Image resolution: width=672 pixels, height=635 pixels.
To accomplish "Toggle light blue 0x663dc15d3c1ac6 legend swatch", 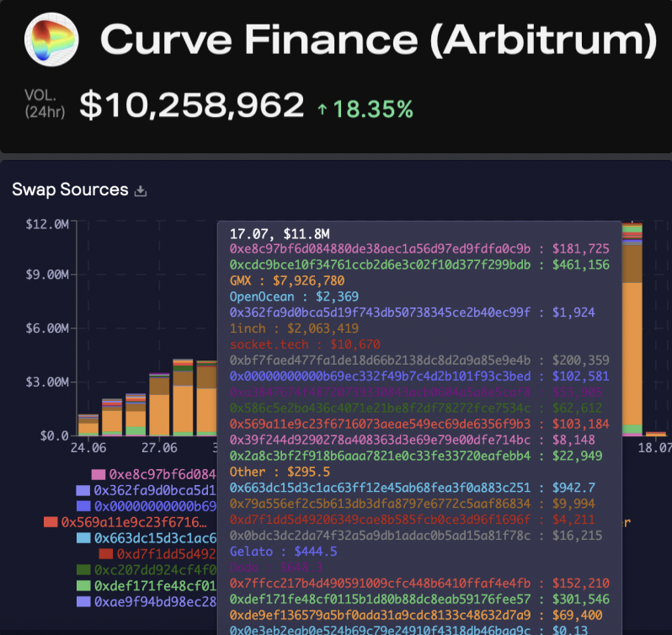I will point(83,538).
